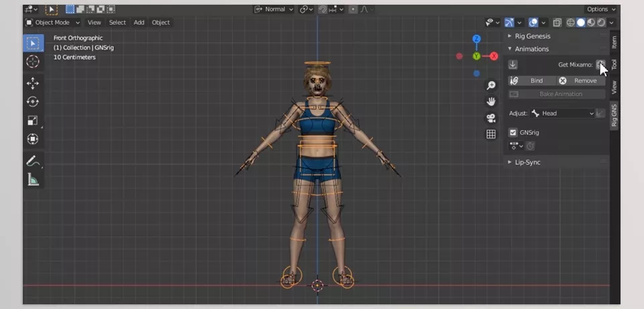
Task: Switch to rendered shading
Action: point(601,23)
